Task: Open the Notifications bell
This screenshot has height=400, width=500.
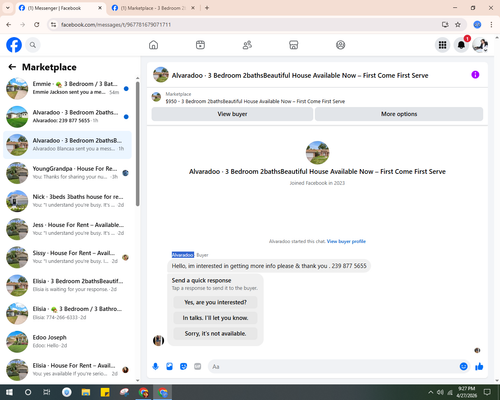Action: coord(461,45)
